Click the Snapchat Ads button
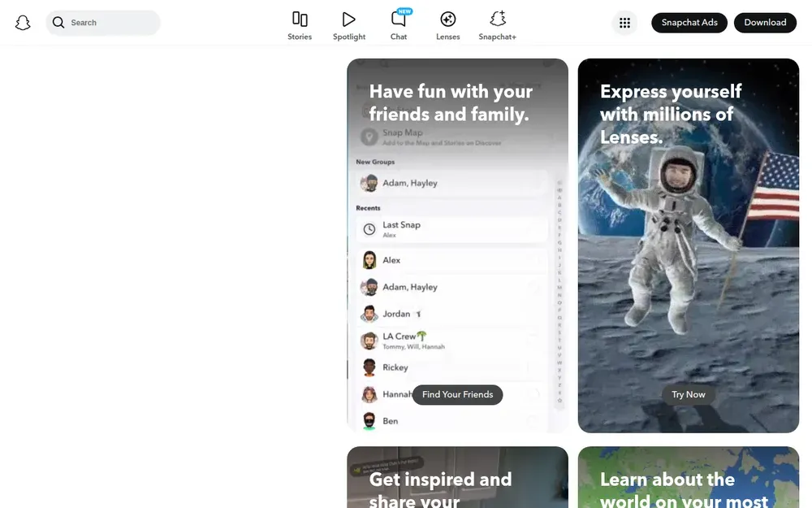 (689, 23)
